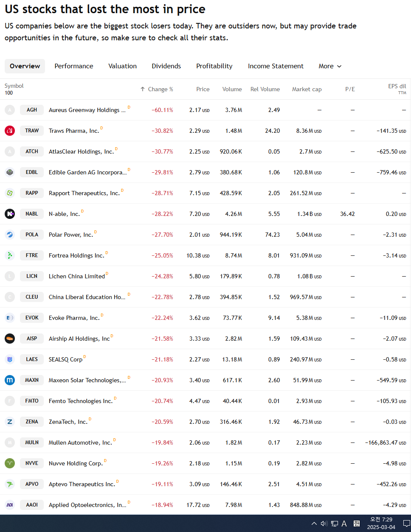Open Applied Optoelectronics company link
The height and width of the screenshot is (532, 411).
pyautogui.click(x=87, y=505)
